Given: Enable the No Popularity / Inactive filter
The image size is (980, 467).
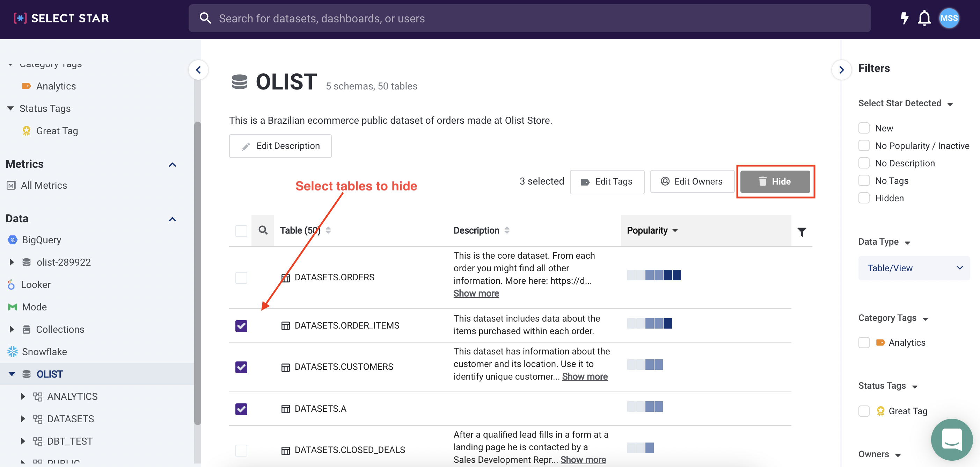Looking at the screenshot, I should click(864, 145).
